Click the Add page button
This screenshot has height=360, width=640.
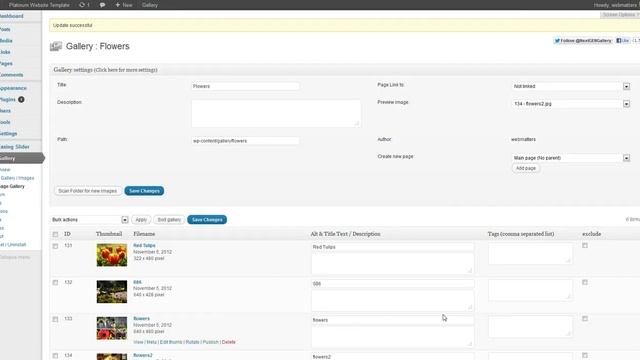(x=526, y=168)
